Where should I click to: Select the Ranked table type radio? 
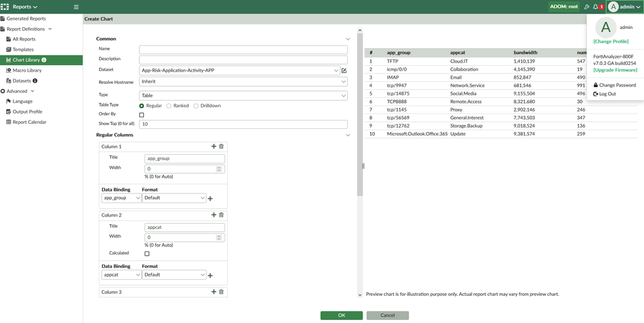pos(169,106)
